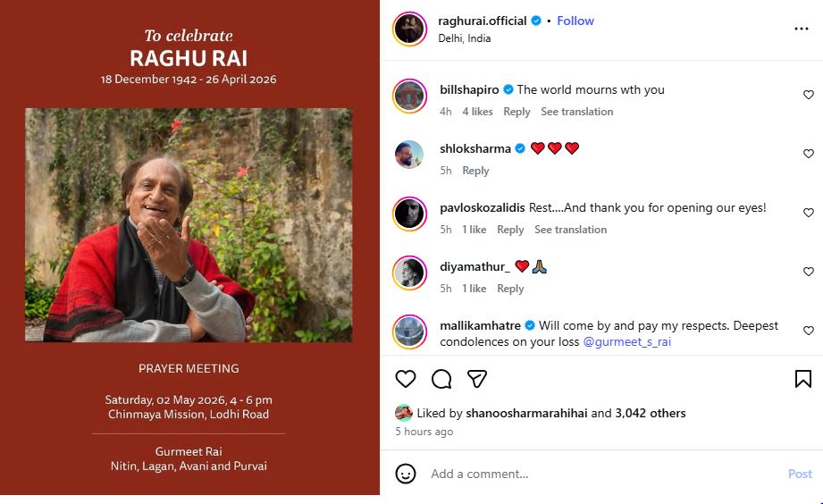Image resolution: width=823 pixels, height=504 pixels.
Task: Reply to shloksharma's comment
Action: [x=475, y=171]
